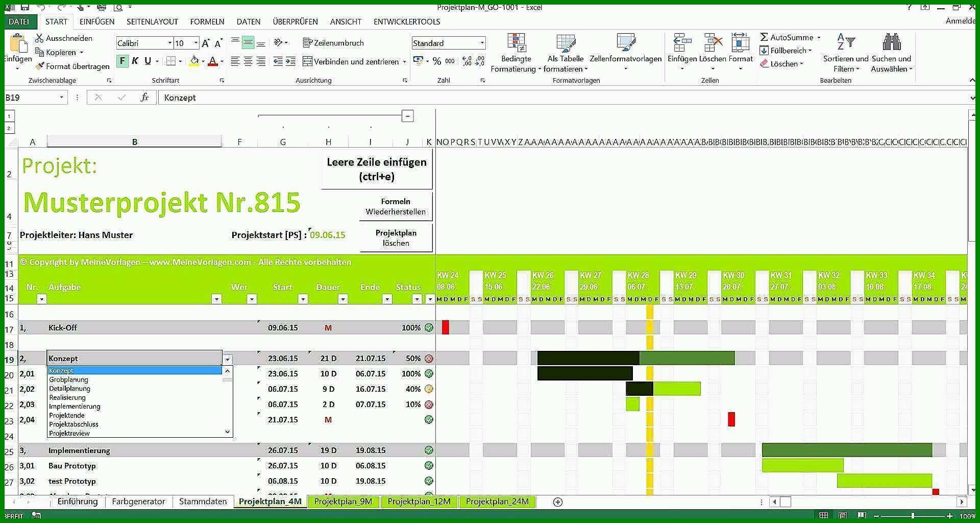Open the Projektplan_12M sheet tab

tap(419, 502)
